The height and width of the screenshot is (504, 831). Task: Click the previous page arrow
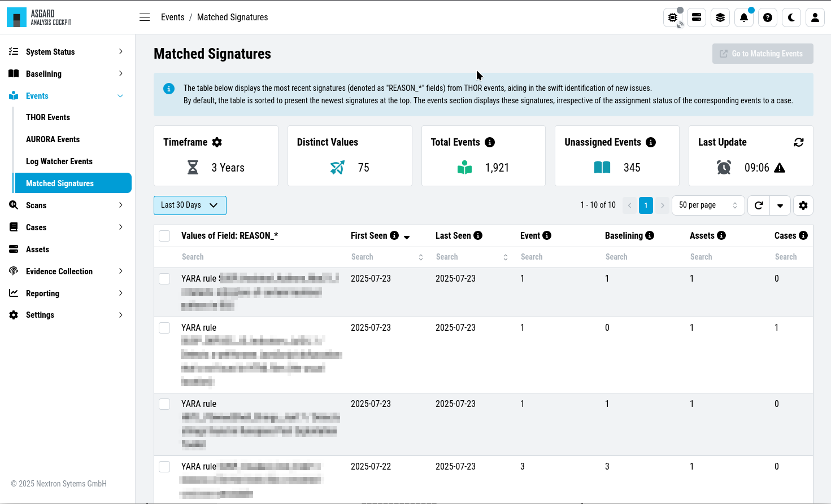pos(629,205)
